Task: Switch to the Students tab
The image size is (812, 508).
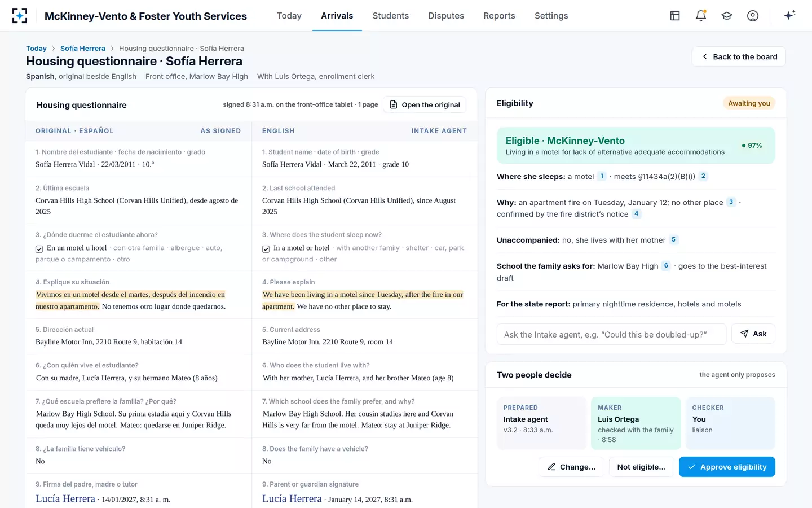Action: (391, 16)
